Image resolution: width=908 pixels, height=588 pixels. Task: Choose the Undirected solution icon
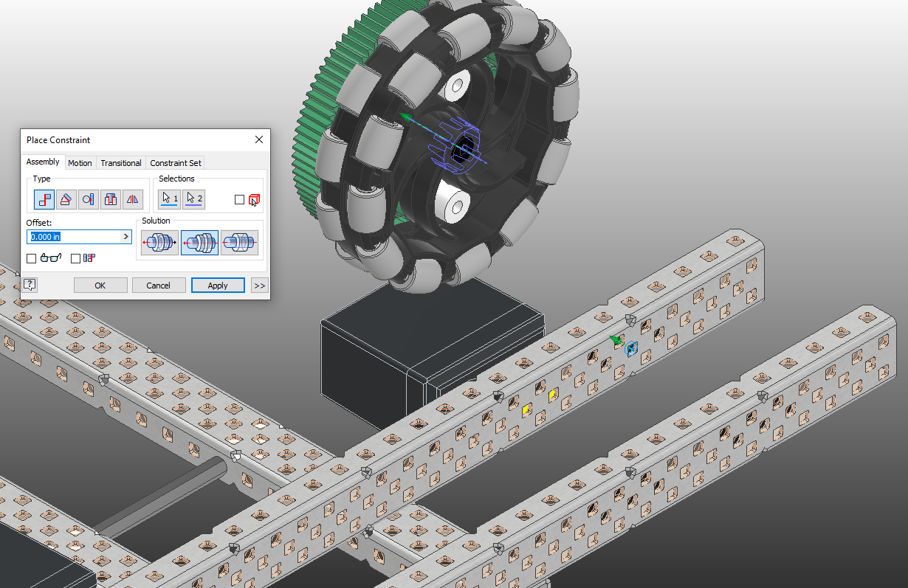[239, 242]
